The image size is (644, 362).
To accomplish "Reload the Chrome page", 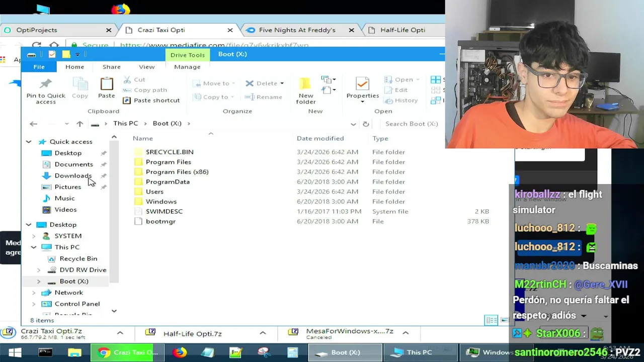I will [36, 45].
